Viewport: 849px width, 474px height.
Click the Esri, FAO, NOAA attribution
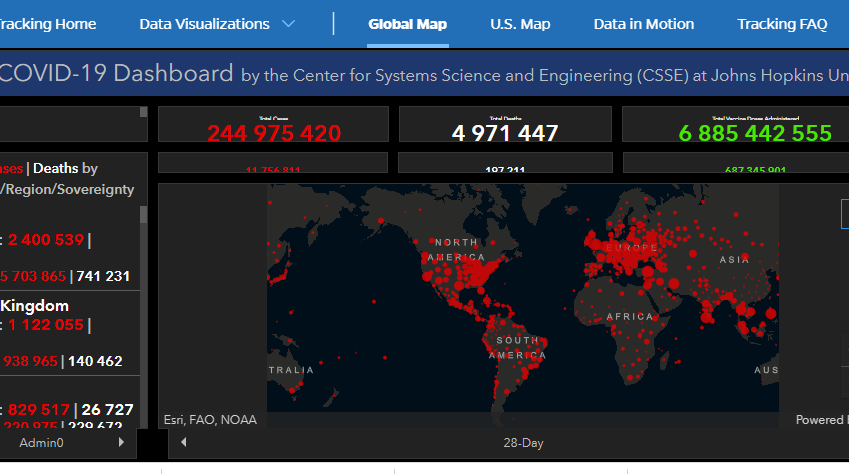pyautogui.click(x=210, y=420)
